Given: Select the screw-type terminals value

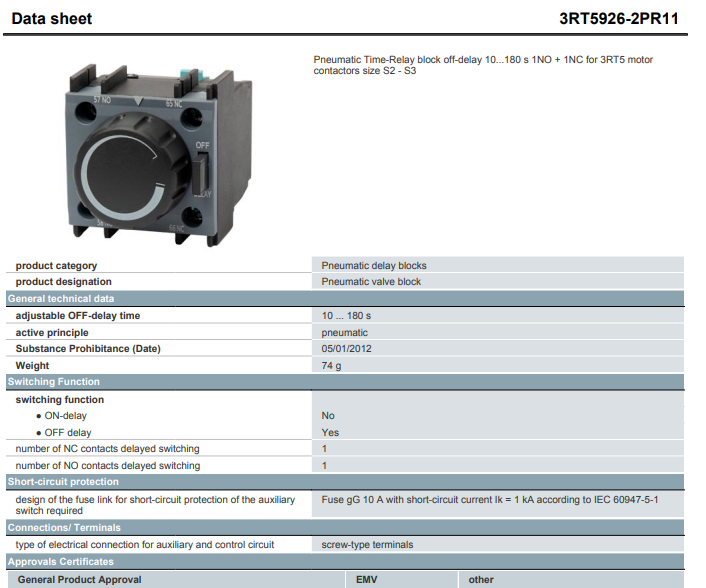Looking at the screenshot, I should tap(367, 545).
